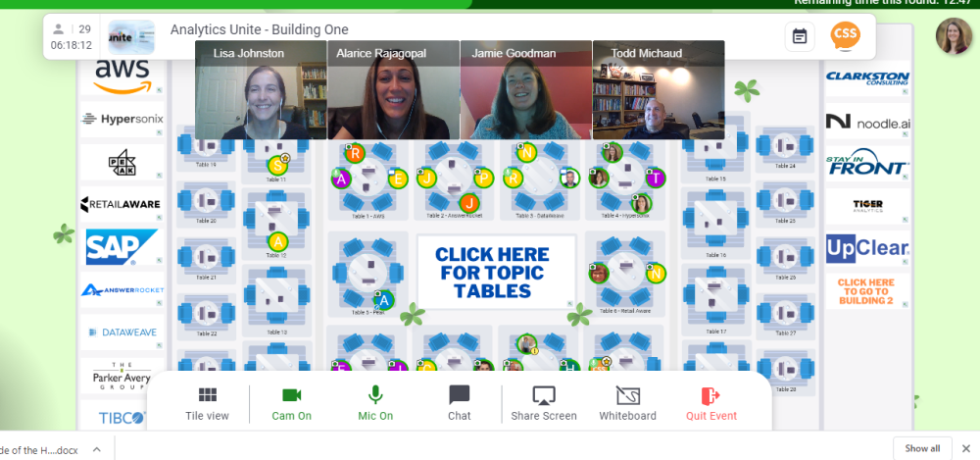Select the SAP sponsor logo
This screenshot has height=460, width=980.
tap(122, 247)
